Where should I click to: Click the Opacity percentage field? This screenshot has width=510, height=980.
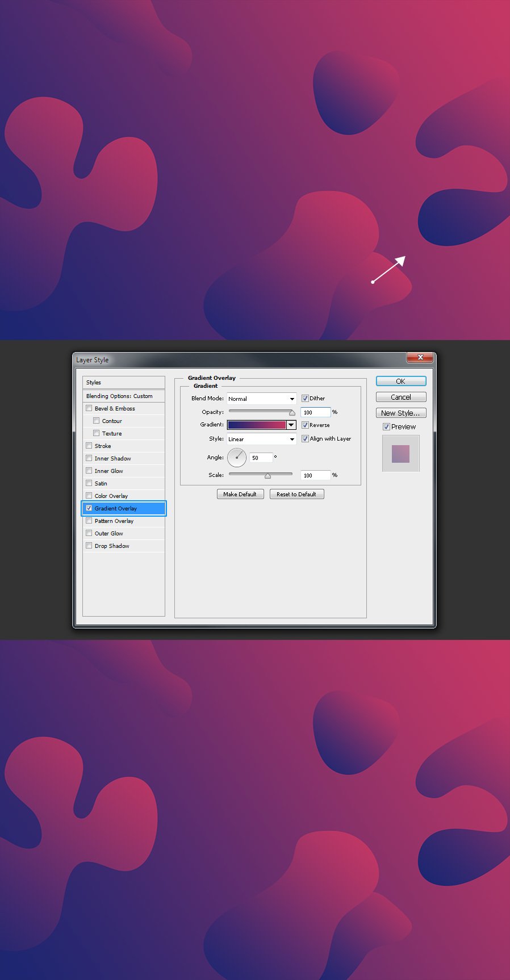pyautogui.click(x=315, y=412)
